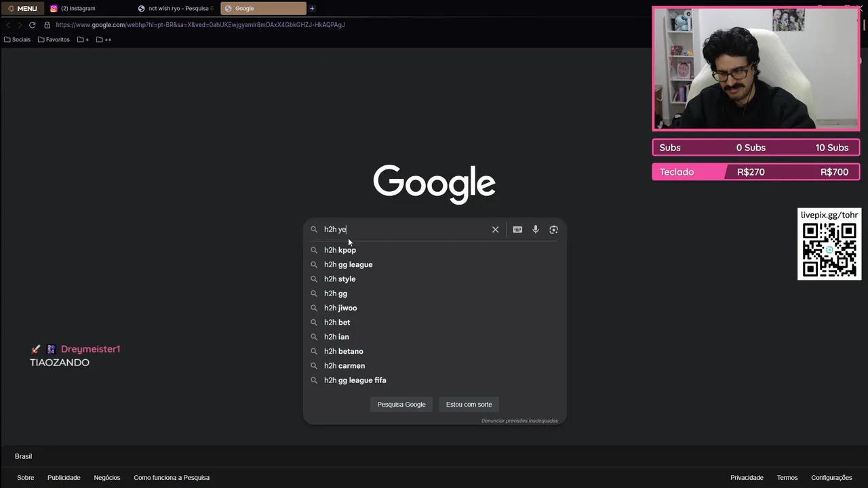Image resolution: width=868 pixels, height=488 pixels.
Task: Click the Google logo
Action: click(434, 184)
